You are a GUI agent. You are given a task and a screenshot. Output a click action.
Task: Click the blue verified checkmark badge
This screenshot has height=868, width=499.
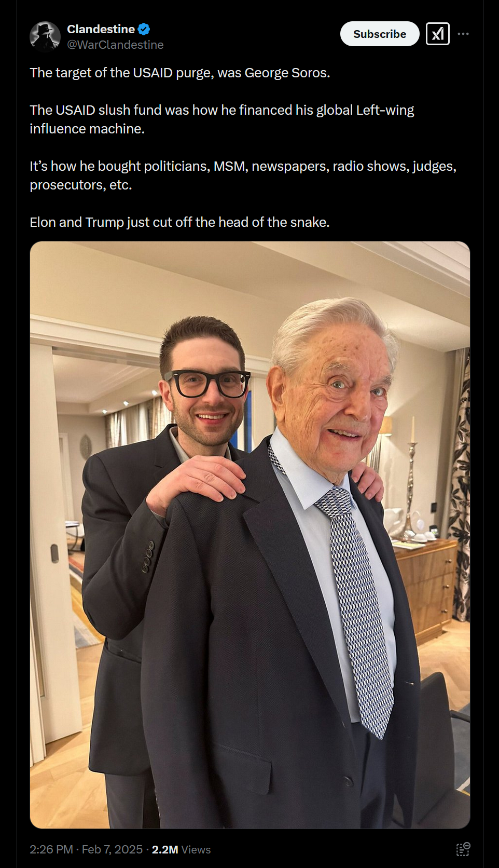(x=144, y=29)
